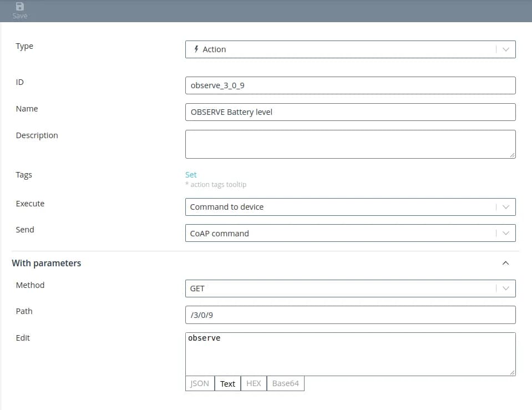Click the Path field showing /3/0/9
This screenshot has width=532, height=410.
[349, 315]
